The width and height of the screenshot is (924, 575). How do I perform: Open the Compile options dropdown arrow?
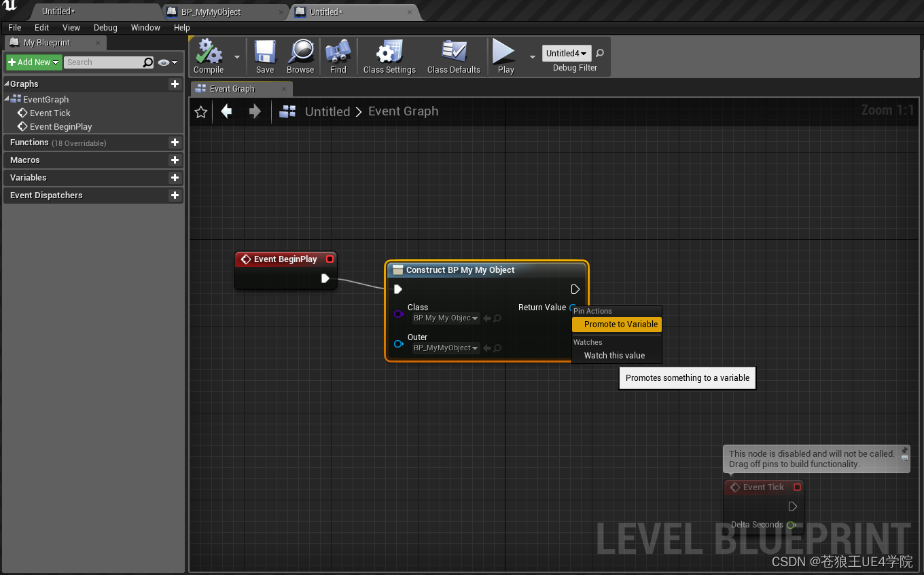click(x=237, y=57)
